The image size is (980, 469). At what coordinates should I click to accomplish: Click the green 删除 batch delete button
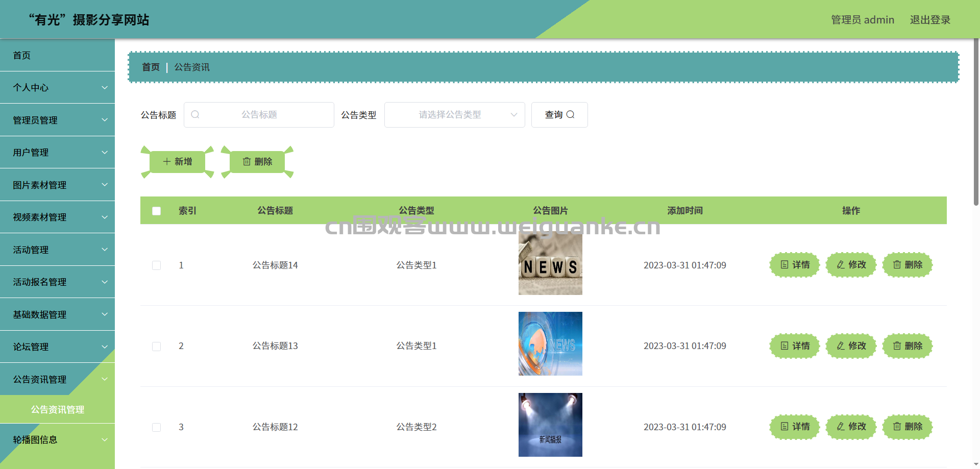click(257, 162)
